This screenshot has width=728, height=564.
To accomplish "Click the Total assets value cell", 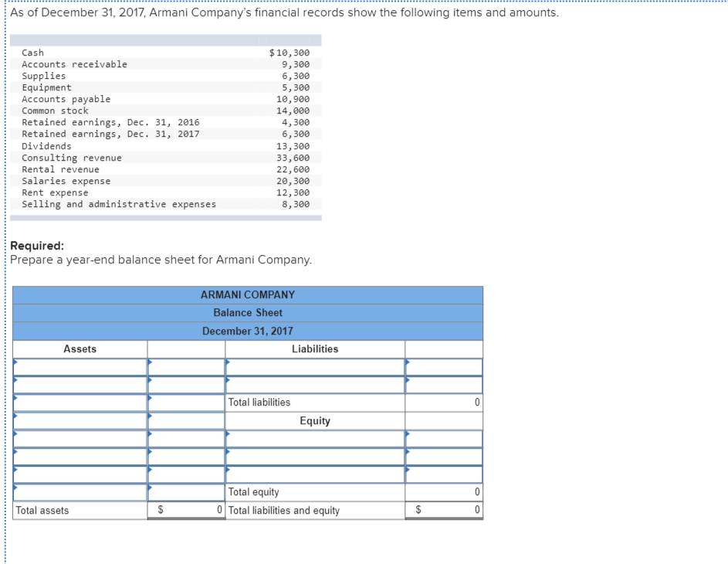I will (186, 510).
